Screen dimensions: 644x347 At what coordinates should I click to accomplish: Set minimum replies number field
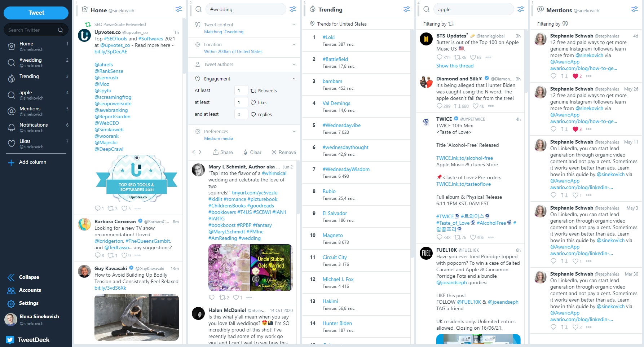[241, 114]
